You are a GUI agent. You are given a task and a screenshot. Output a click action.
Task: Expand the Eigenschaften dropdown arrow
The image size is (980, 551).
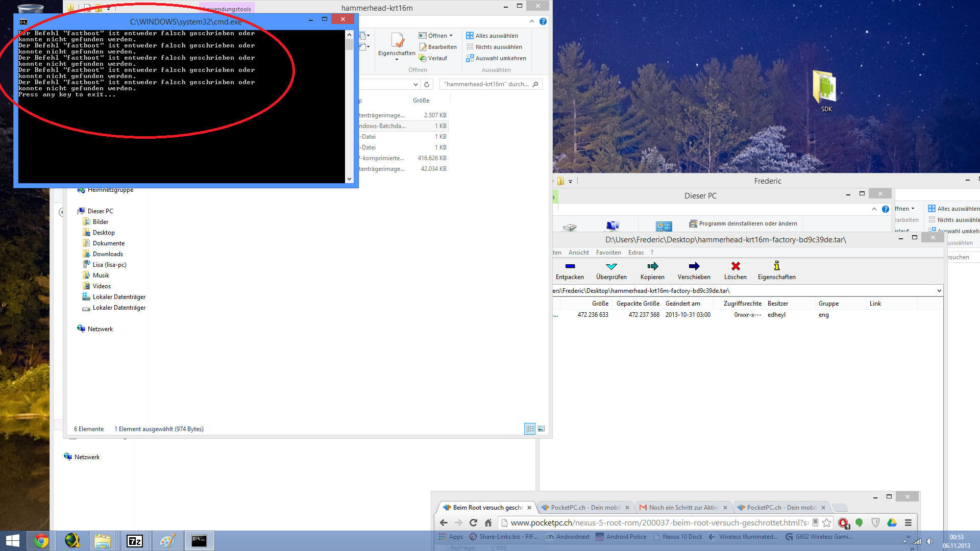coord(397,60)
